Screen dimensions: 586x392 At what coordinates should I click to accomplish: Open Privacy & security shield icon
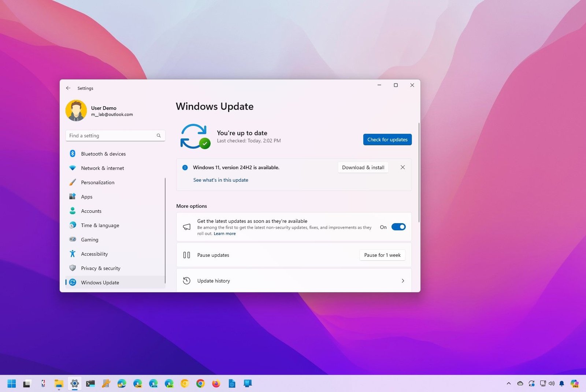[73, 268]
